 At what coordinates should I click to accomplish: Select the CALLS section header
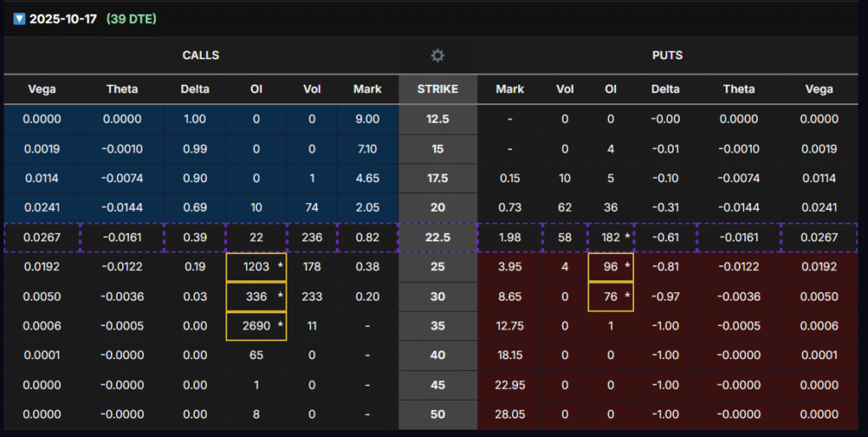(201, 55)
